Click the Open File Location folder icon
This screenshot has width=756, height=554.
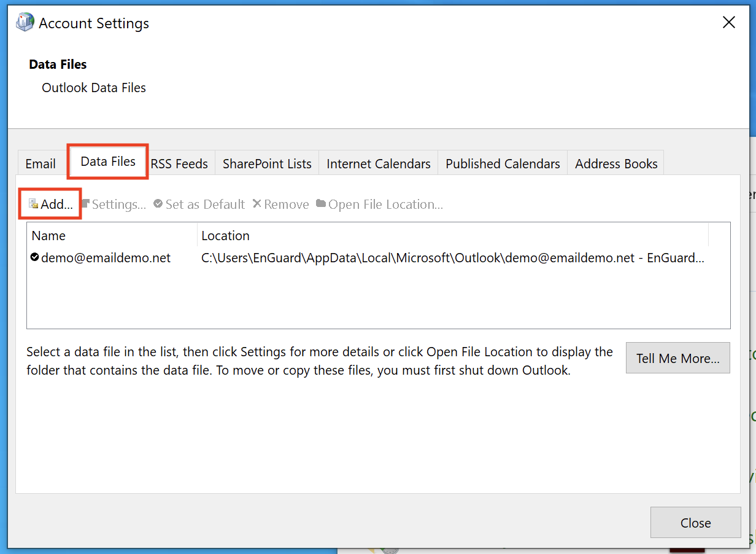321,204
